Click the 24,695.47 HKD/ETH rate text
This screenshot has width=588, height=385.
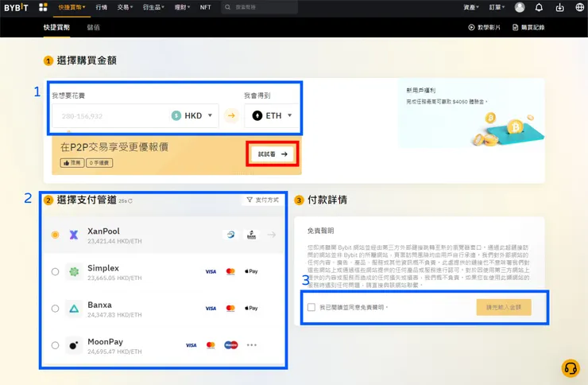[x=114, y=352]
